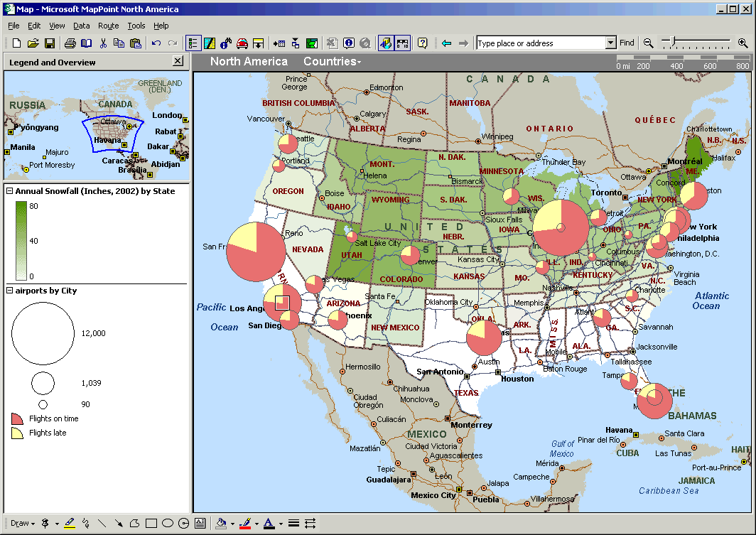This screenshot has height=535, width=756.
Task: Open the Fill Color dropdown arrow
Action: 232,524
